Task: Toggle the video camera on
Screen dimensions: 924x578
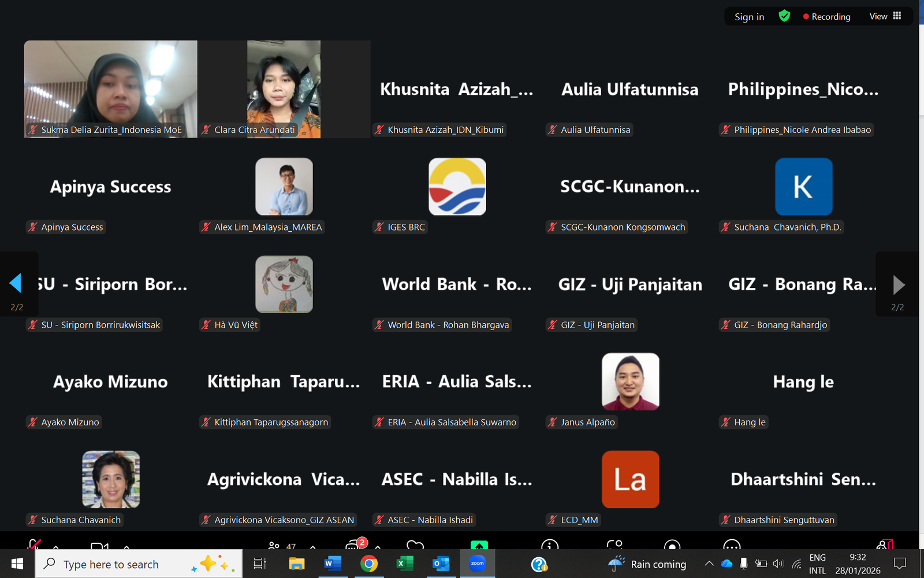Action: (x=99, y=546)
